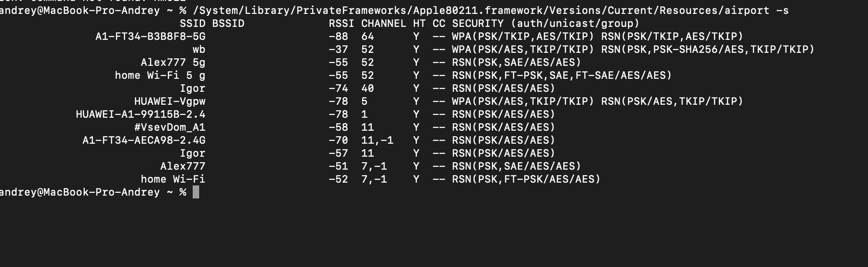Click the Alex777 5g network entry
868x267 pixels.
173,63
